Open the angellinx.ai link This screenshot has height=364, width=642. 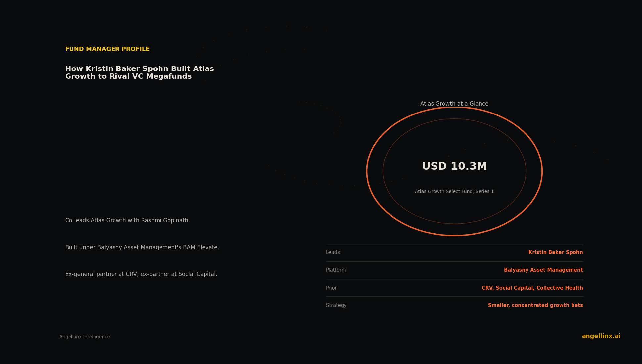[601, 336]
